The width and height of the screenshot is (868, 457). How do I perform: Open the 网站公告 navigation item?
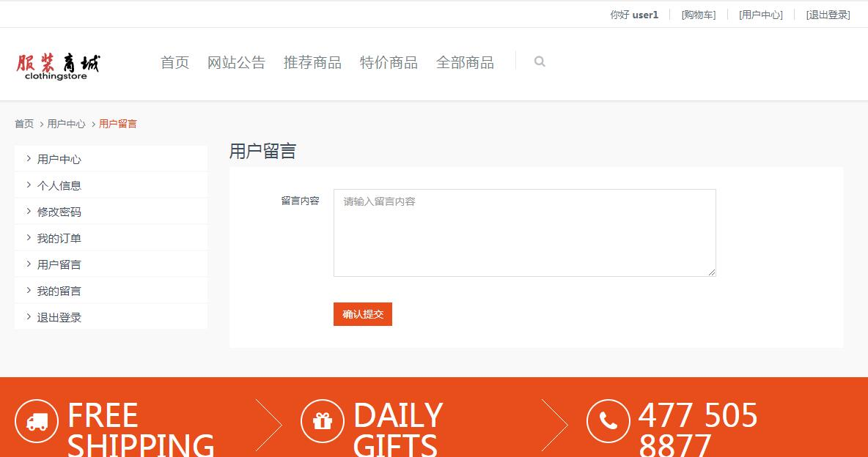[236, 62]
